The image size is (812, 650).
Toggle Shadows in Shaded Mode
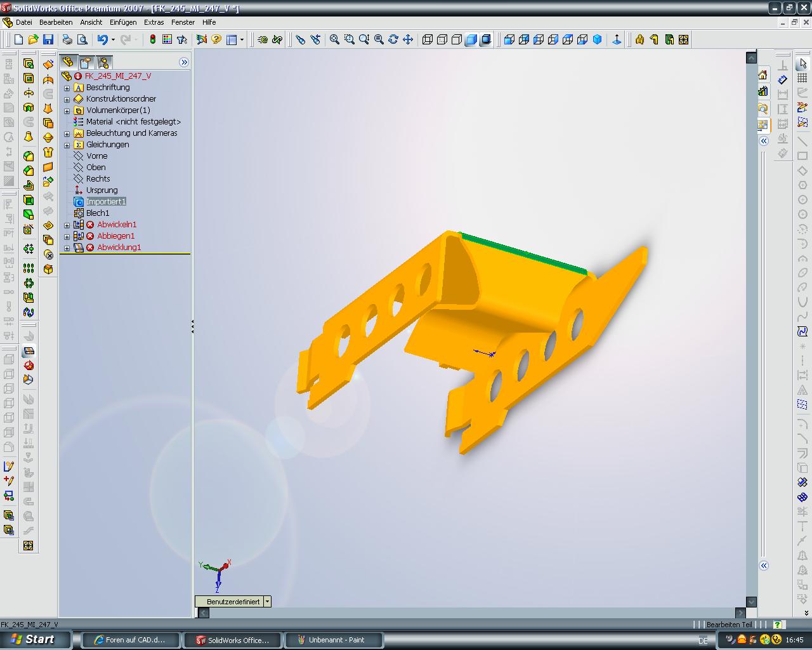tap(485, 39)
